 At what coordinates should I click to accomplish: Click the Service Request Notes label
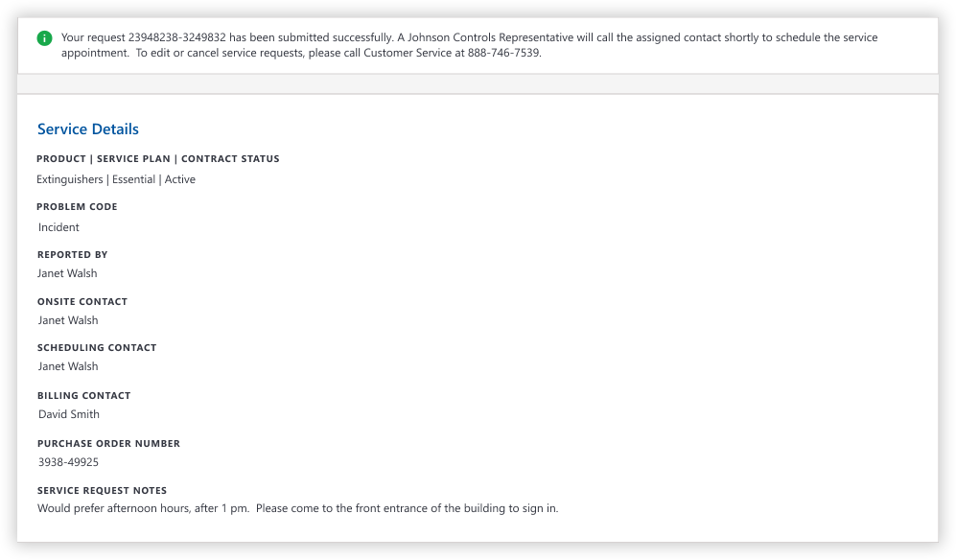[102, 490]
